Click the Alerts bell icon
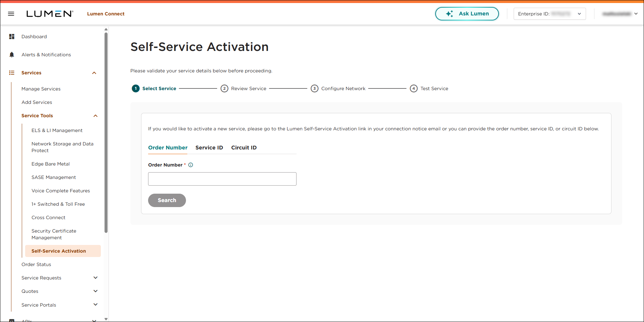 click(x=12, y=55)
